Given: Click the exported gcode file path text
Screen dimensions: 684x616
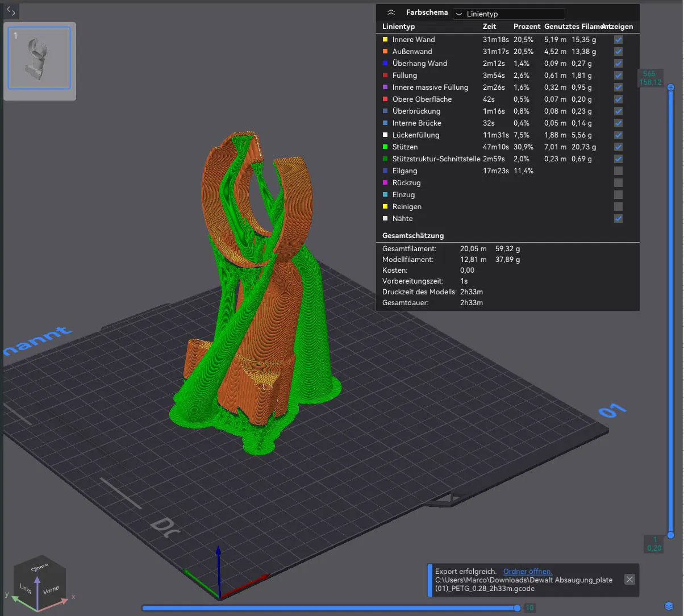Looking at the screenshot, I should [x=524, y=584].
